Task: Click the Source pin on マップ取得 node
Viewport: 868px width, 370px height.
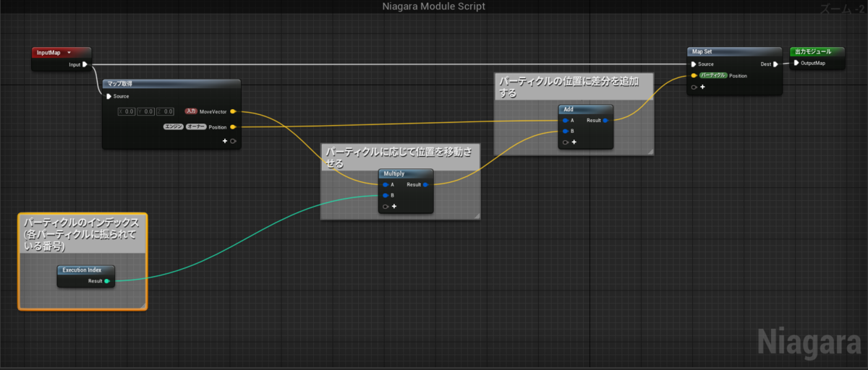Action: pos(109,96)
